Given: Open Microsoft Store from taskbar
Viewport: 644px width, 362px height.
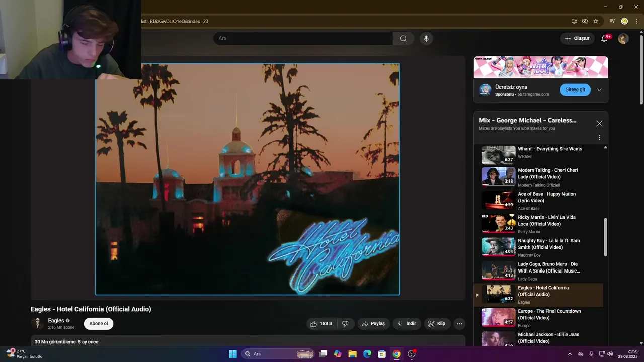Looking at the screenshot, I should click(x=382, y=354).
